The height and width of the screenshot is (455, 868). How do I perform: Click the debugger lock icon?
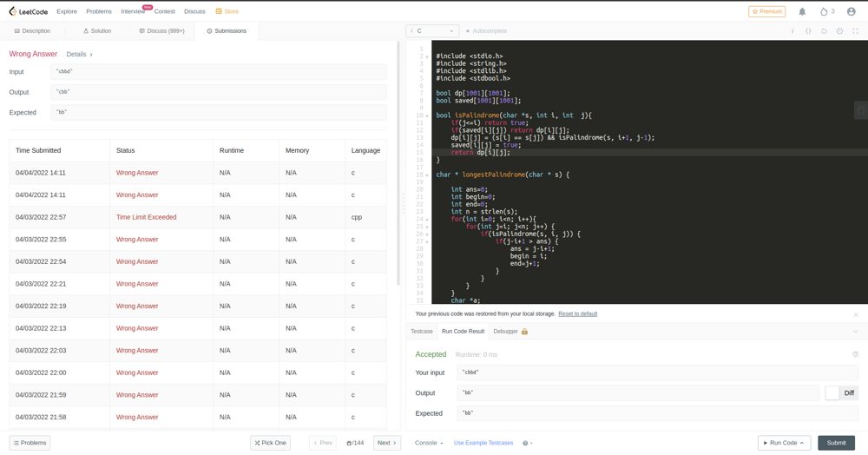click(524, 331)
